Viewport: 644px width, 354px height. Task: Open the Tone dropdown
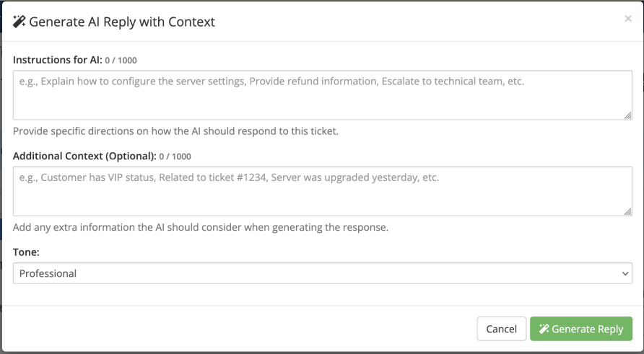[x=322, y=273]
